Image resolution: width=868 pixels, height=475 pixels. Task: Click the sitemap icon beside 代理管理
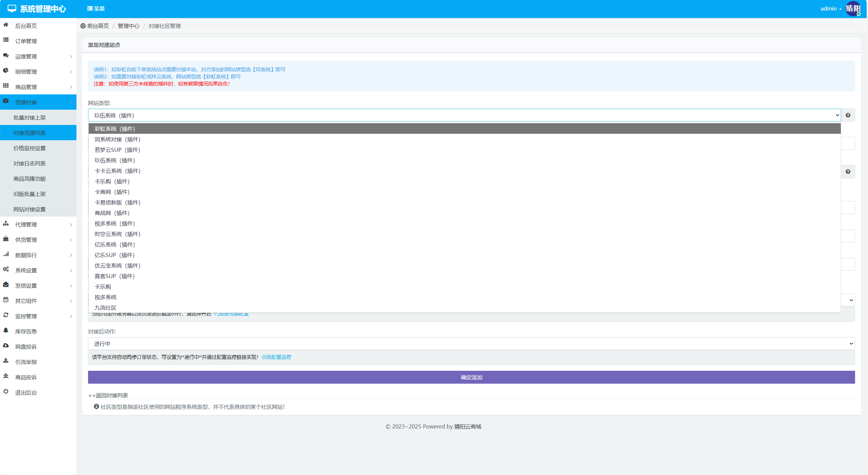click(6, 223)
